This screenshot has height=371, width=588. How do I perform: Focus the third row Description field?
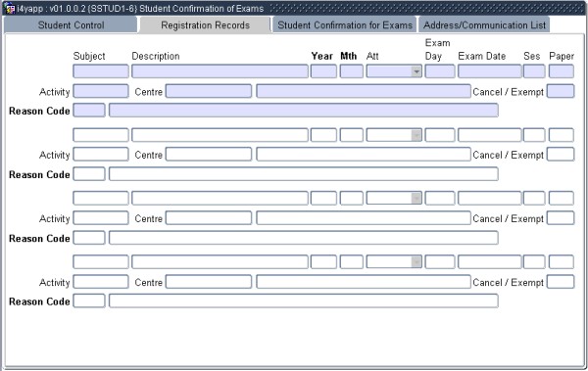220,198
